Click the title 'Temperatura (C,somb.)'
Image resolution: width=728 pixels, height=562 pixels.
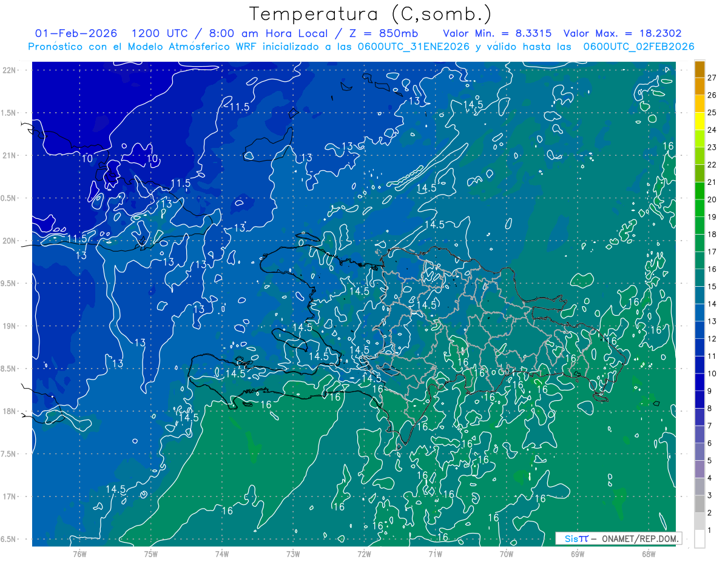pyautogui.click(x=371, y=15)
